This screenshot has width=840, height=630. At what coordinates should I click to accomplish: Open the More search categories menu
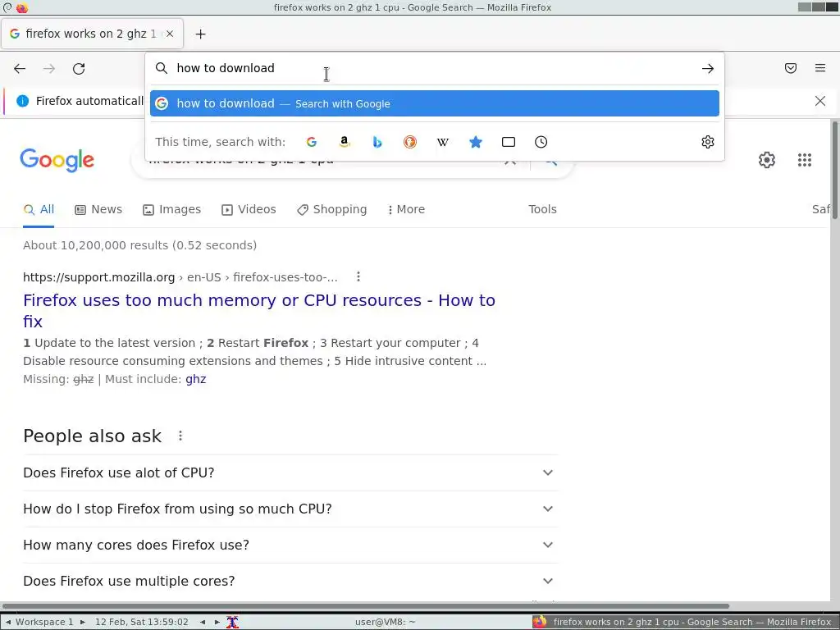pyautogui.click(x=406, y=209)
